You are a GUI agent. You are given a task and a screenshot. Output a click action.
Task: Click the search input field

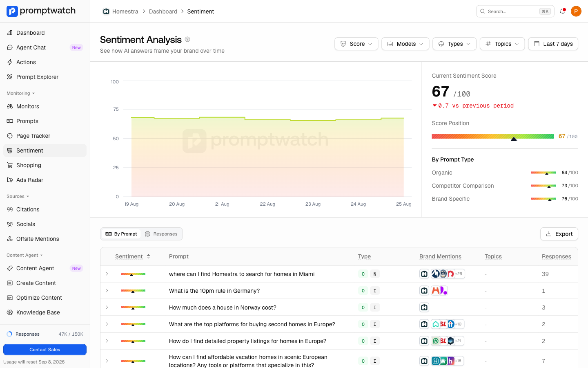[515, 11]
